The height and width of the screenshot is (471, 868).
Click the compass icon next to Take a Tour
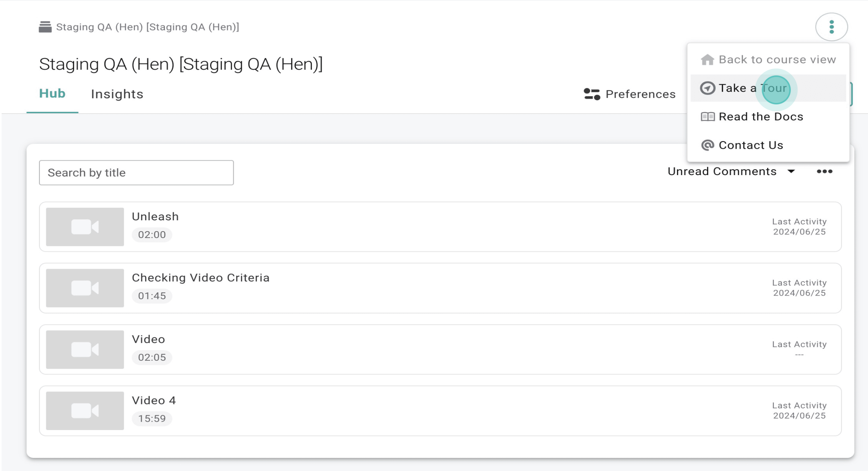click(707, 88)
